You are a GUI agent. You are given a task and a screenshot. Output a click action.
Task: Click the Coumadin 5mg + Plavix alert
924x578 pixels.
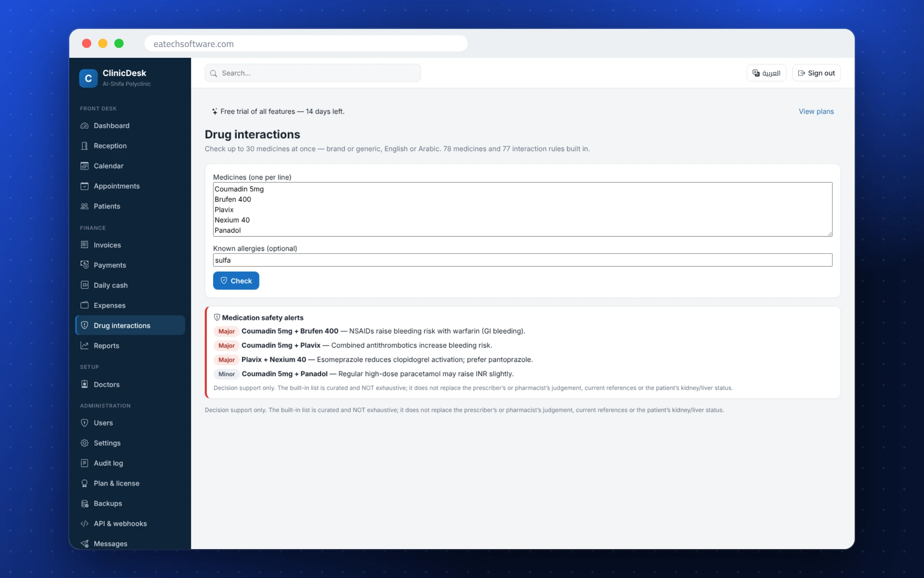[x=353, y=345]
